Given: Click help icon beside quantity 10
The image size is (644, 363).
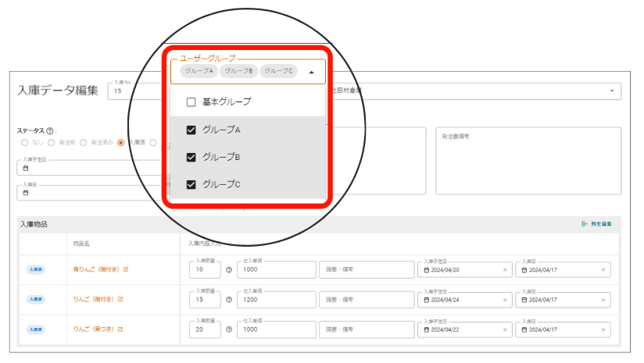Looking at the screenshot, I should coord(229,270).
